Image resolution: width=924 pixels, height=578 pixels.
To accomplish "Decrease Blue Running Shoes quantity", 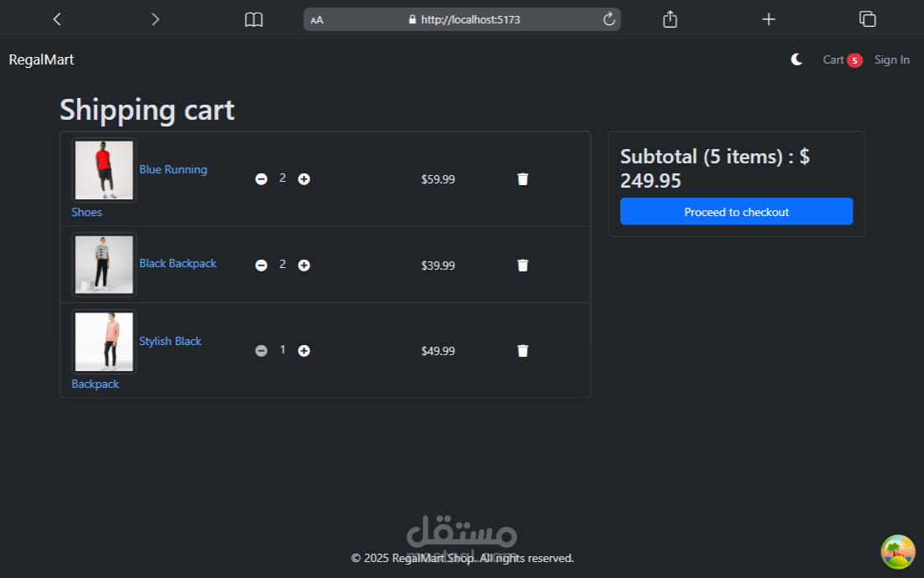I will 261,179.
